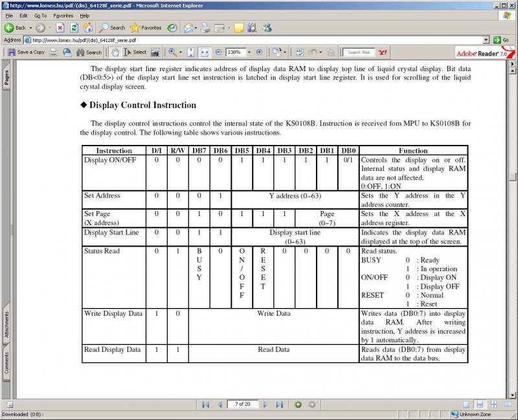Click the IE Forward arrow button

[40, 28]
